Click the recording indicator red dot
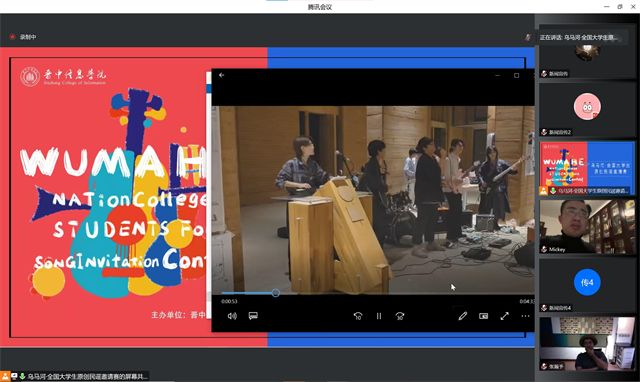 pyautogui.click(x=12, y=37)
